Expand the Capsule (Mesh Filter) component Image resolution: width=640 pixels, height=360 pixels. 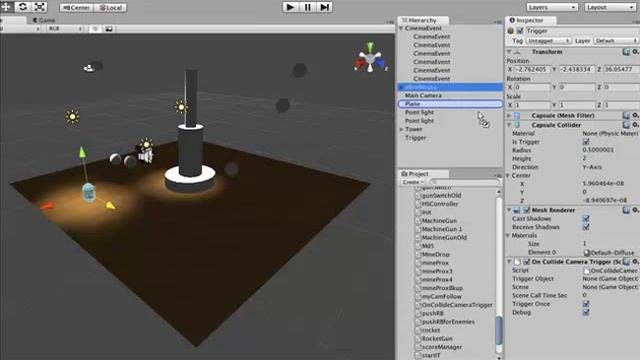509,116
